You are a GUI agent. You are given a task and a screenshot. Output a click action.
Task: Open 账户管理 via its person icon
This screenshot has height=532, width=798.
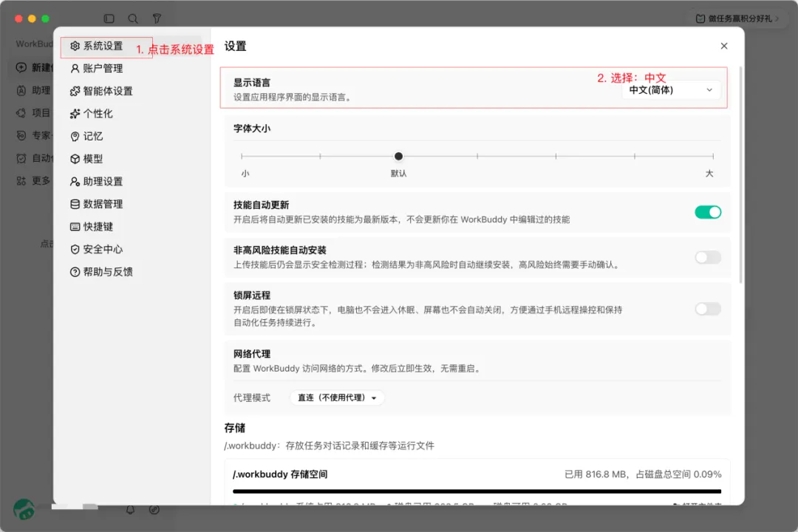[x=75, y=68]
